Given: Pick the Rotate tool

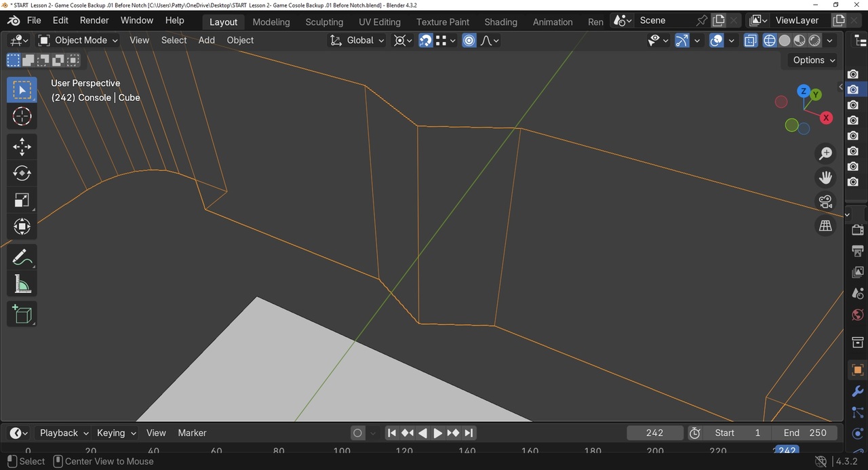Looking at the screenshot, I should click(22, 173).
